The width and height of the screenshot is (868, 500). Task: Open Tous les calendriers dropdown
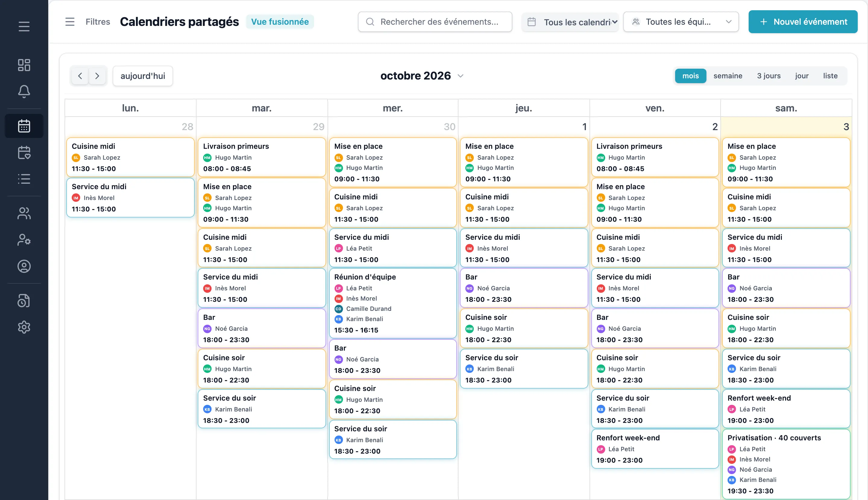(570, 22)
